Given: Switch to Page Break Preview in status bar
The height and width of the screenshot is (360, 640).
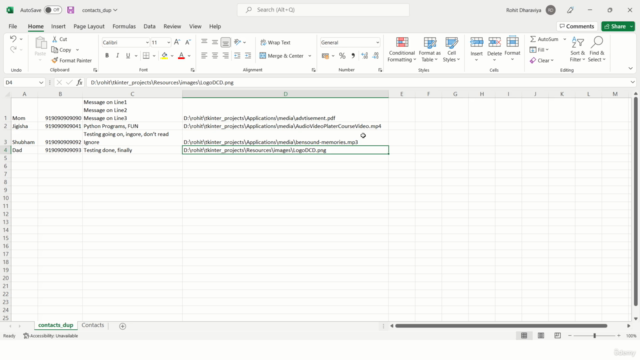Looking at the screenshot, I should (558, 336).
